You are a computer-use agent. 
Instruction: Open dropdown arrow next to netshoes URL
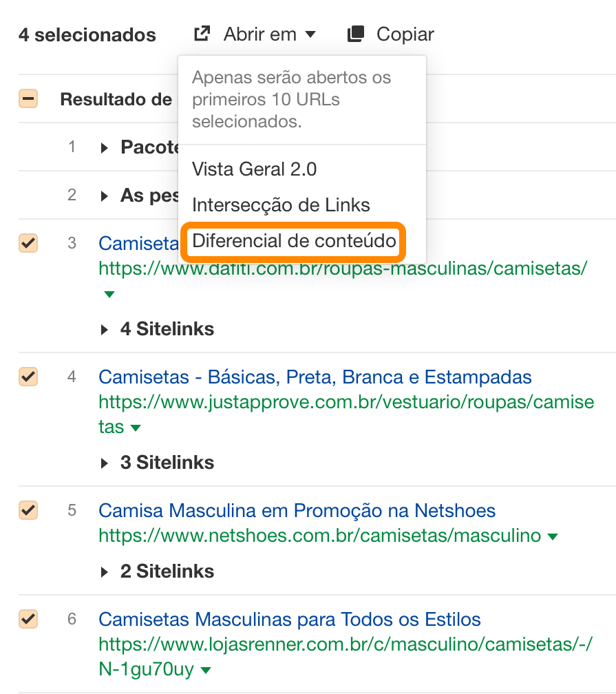click(552, 536)
